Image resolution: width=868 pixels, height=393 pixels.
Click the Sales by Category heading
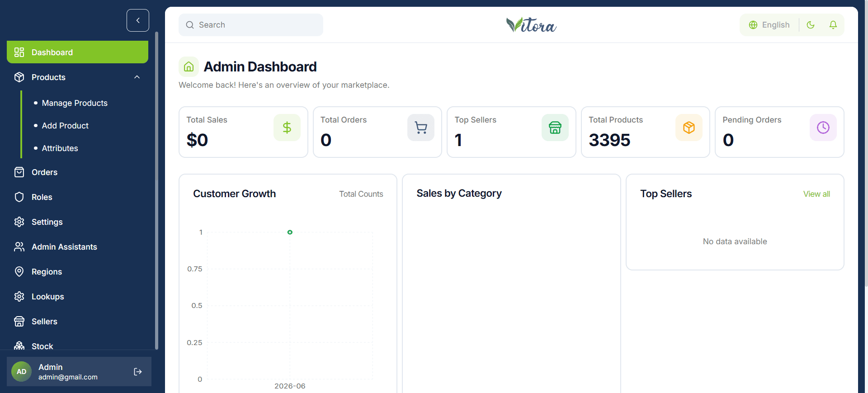coord(459,194)
